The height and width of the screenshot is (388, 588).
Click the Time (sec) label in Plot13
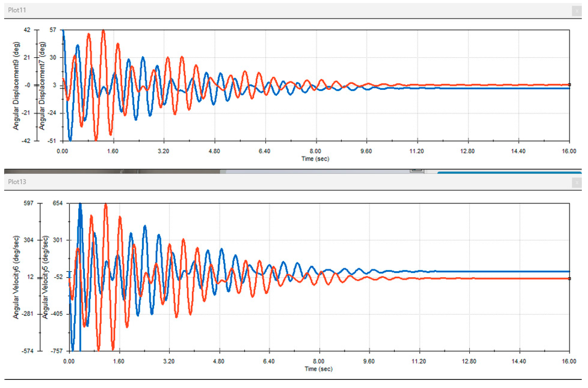point(319,369)
